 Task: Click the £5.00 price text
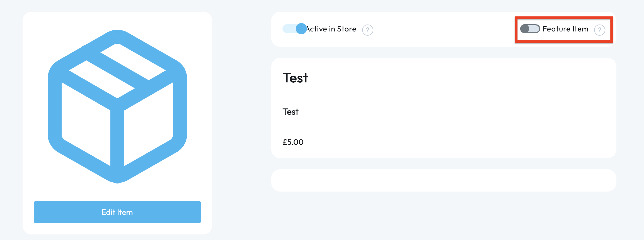pyautogui.click(x=293, y=142)
